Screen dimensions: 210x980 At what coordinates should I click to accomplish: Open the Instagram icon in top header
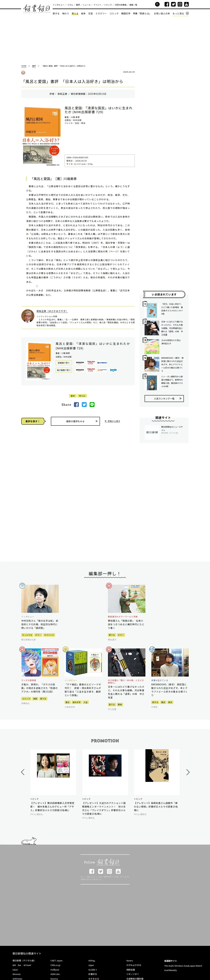[180, 4]
